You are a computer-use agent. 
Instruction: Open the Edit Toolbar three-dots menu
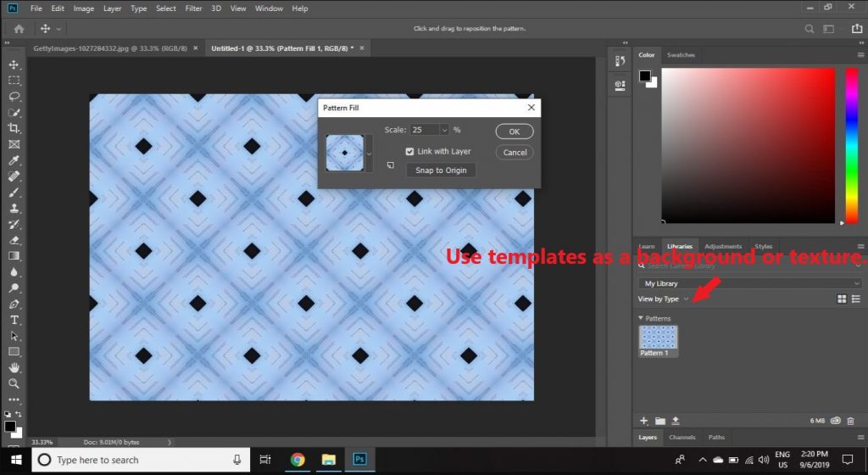[14, 400]
